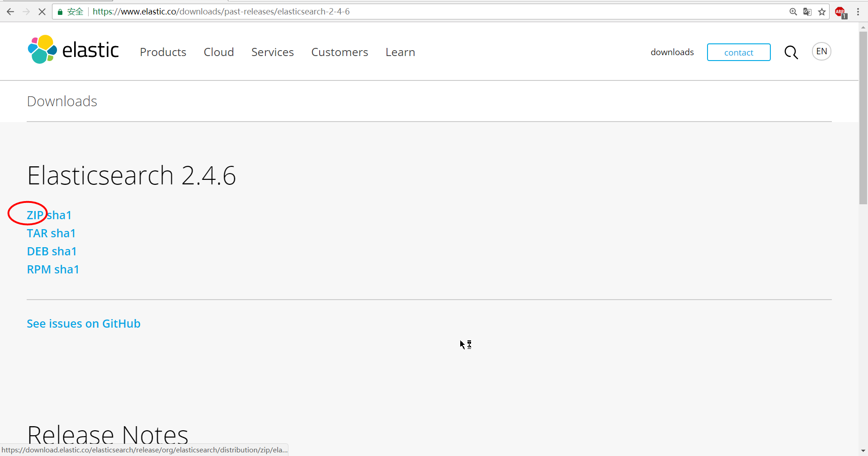Bookmark this page with star icon
Screen dimensions: 868x456
click(822, 12)
